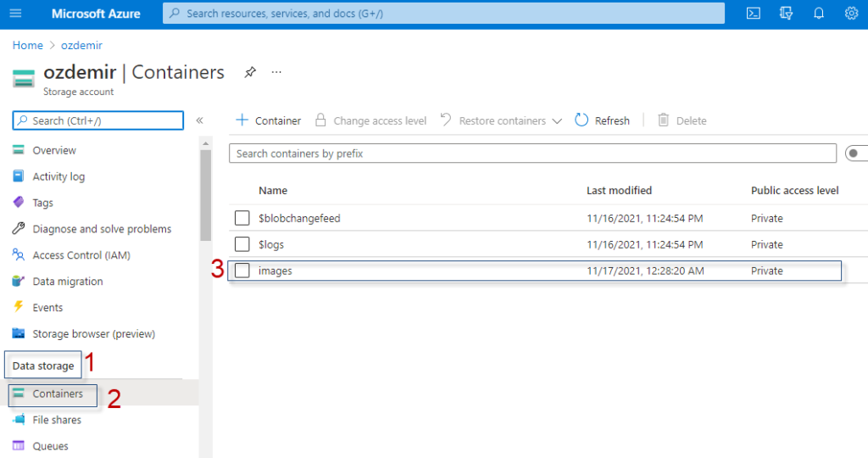The width and height of the screenshot is (868, 458).
Task: Open Diagnose and solve problems
Action: (x=102, y=229)
